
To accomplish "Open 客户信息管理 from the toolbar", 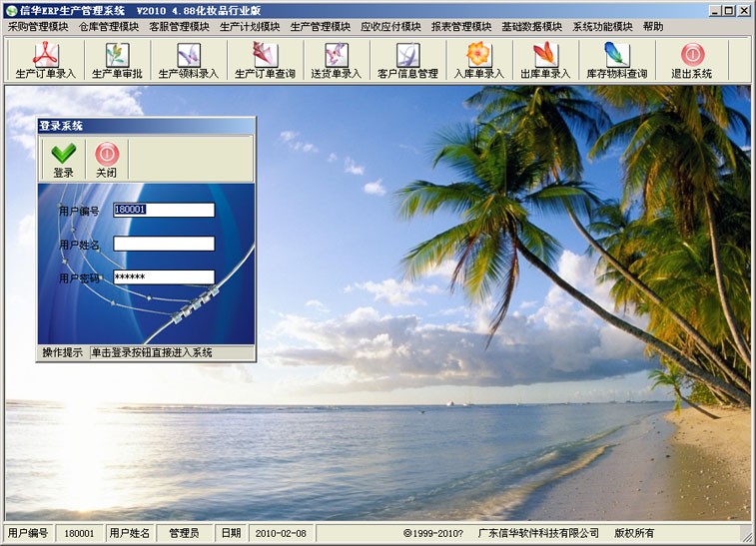I will point(407,61).
